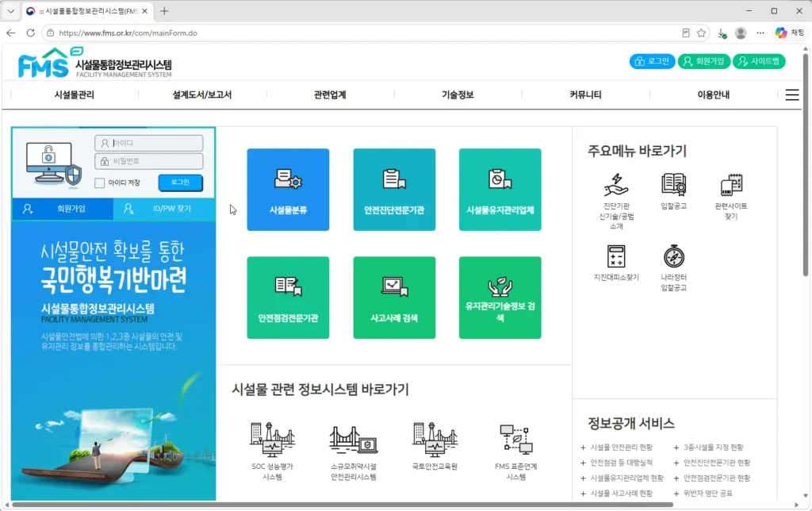Click the ID/PW 찾기 link

point(164,209)
